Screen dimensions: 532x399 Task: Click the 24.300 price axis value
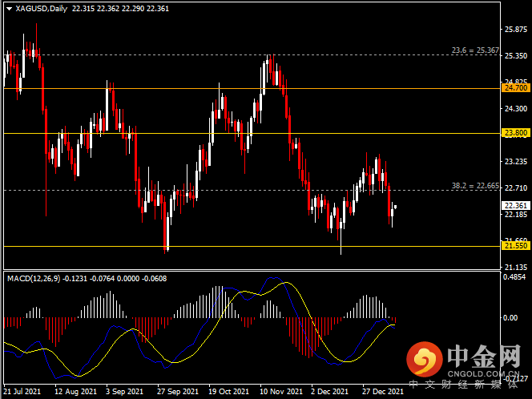click(516, 109)
